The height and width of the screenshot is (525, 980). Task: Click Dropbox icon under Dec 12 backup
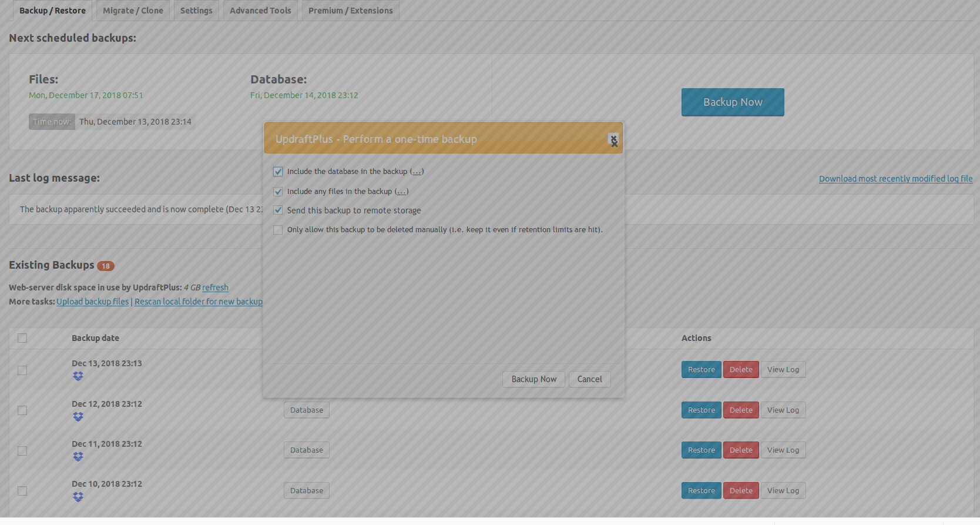(x=78, y=417)
